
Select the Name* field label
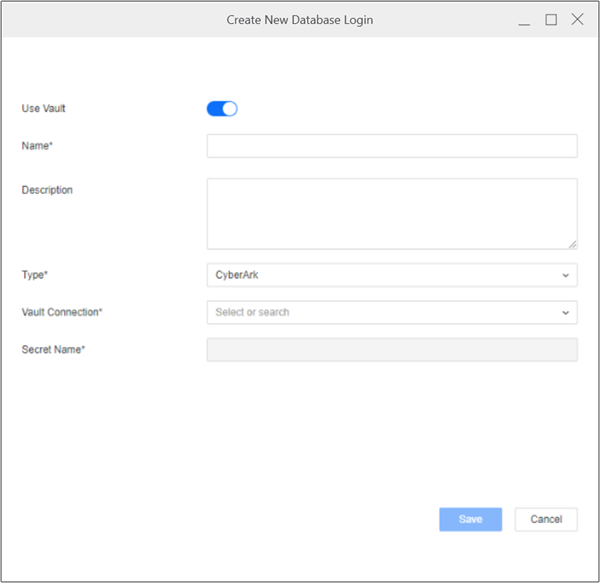37,146
